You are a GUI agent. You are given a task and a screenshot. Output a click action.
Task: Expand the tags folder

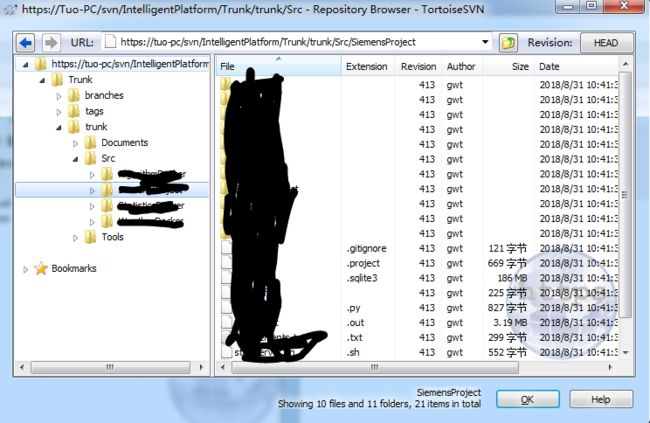point(59,112)
